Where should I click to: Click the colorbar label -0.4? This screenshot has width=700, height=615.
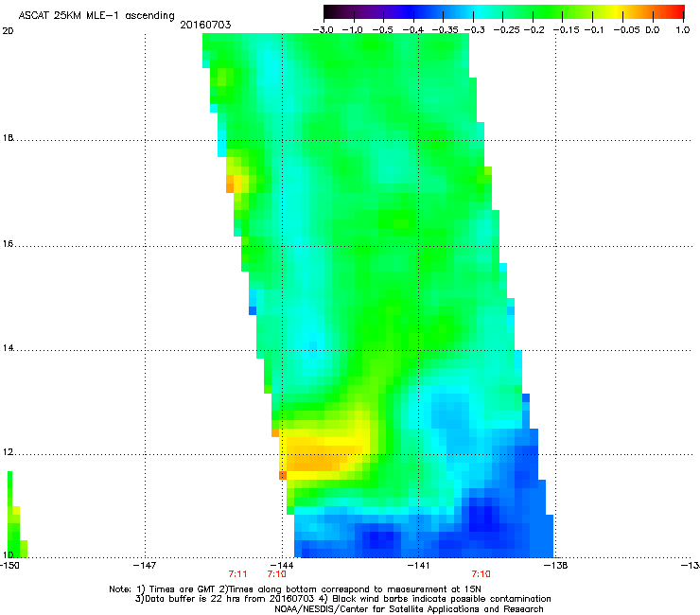413,30
